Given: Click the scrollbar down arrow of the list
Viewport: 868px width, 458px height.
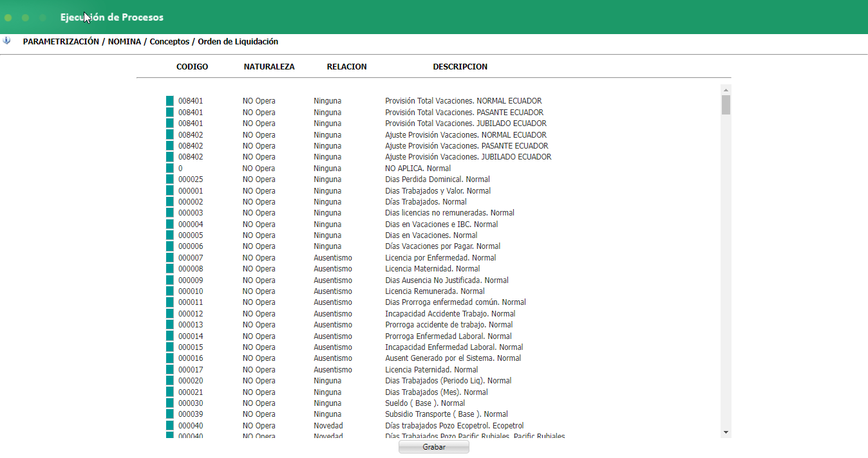Looking at the screenshot, I should 726,432.
